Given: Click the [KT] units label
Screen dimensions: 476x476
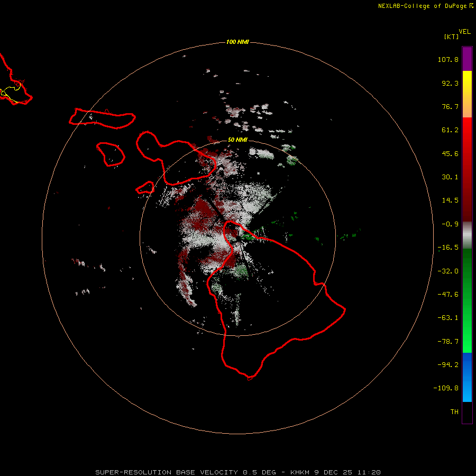Looking at the screenshot, I should tap(452, 36).
